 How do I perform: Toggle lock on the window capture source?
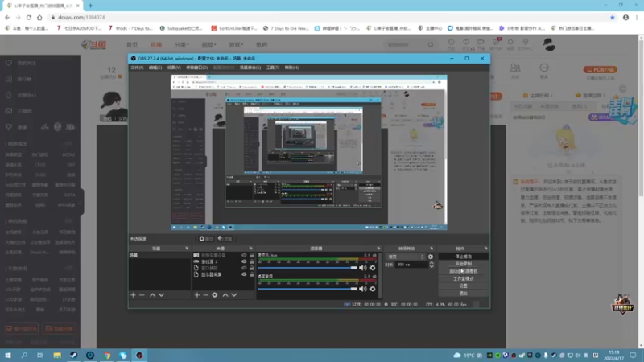(252, 268)
